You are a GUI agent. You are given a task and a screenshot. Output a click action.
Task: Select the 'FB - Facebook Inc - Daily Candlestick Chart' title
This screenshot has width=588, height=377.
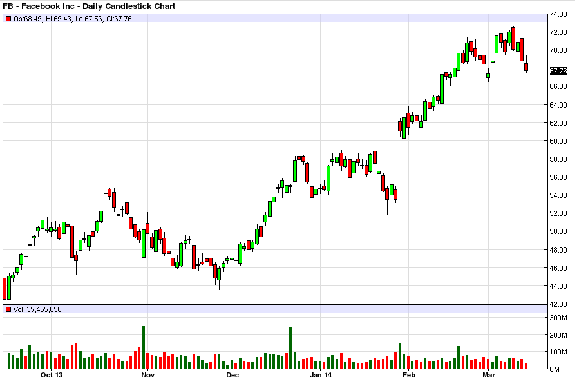pos(89,6)
